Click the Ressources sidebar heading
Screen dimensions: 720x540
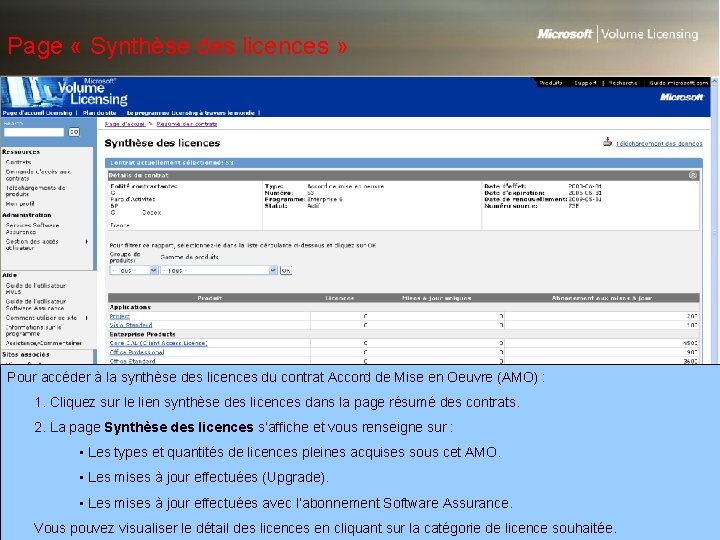(21, 152)
